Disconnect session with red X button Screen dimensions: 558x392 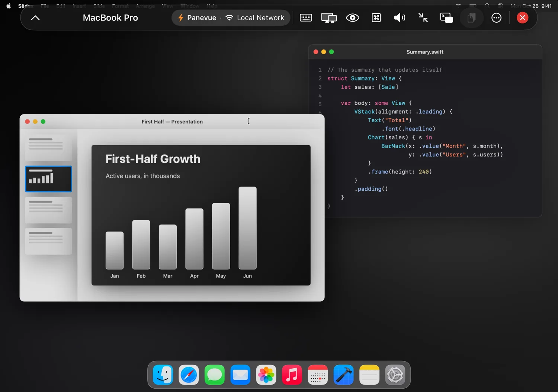point(522,18)
